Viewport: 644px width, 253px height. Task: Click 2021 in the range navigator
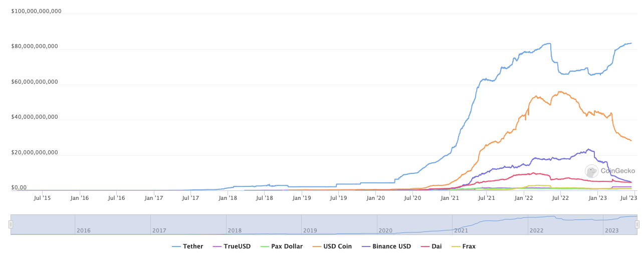(x=461, y=230)
